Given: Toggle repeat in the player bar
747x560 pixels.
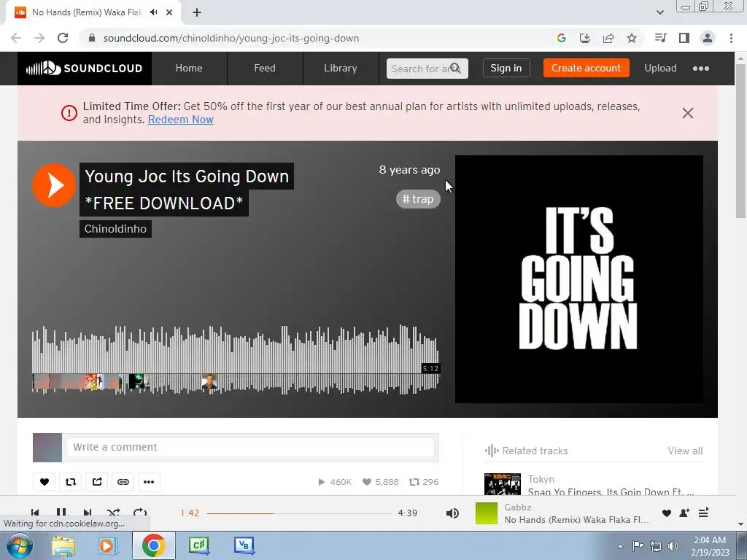Looking at the screenshot, I should pos(140,513).
